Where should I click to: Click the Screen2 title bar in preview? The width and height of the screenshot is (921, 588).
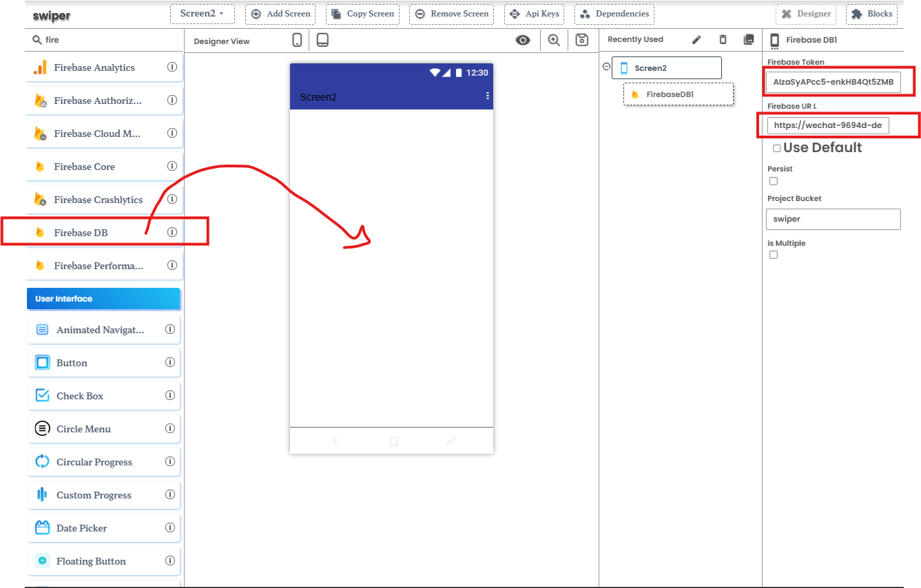(x=391, y=96)
